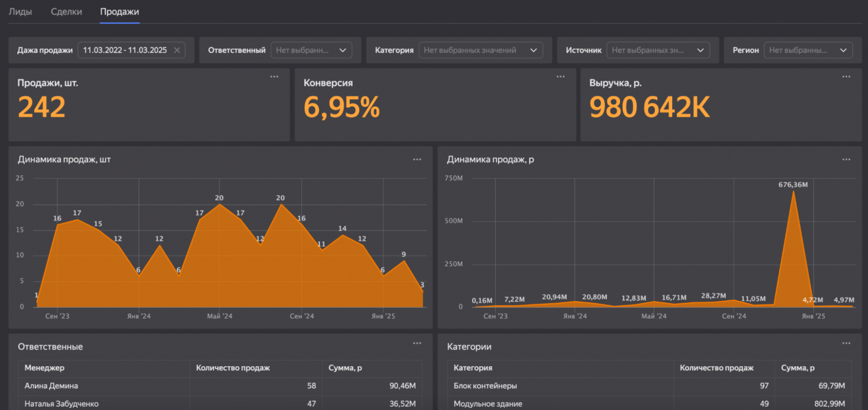Screen dimensions: 868x410
Task: Select the Продажи tab
Action: click(119, 12)
